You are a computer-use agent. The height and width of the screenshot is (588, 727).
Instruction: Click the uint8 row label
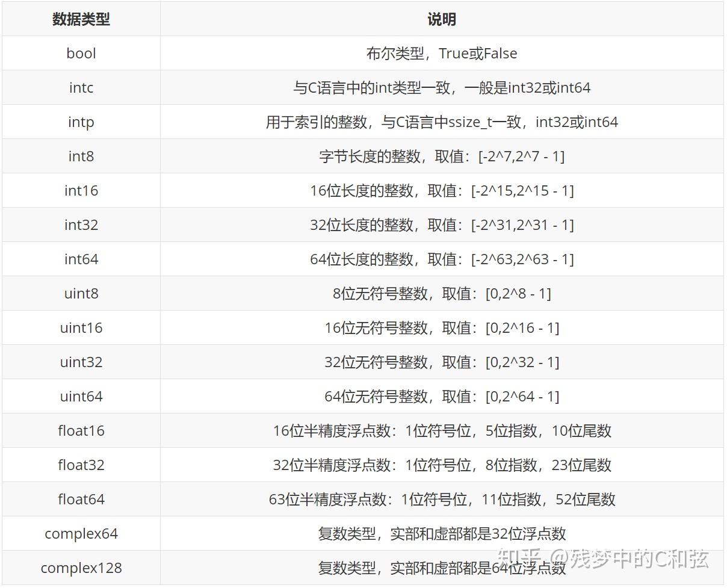80,293
